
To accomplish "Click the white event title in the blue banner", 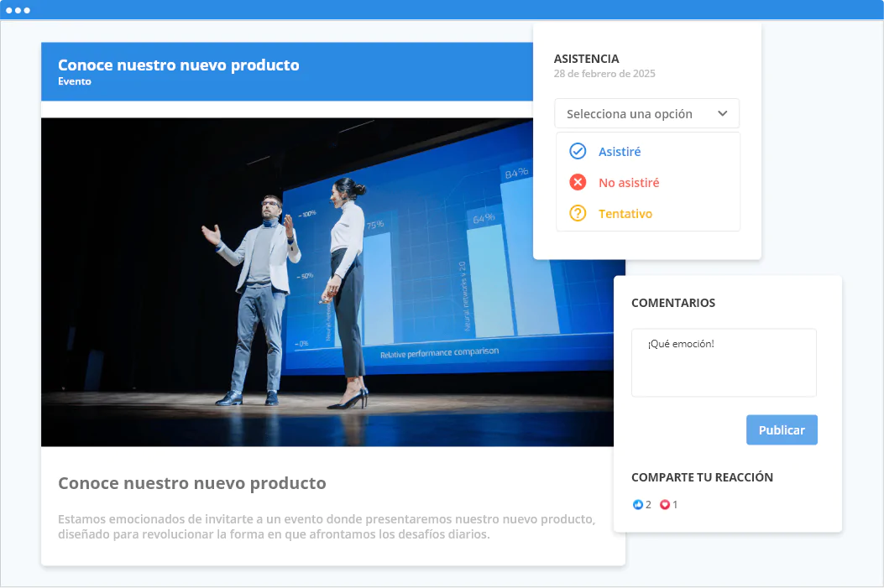I will [x=178, y=65].
